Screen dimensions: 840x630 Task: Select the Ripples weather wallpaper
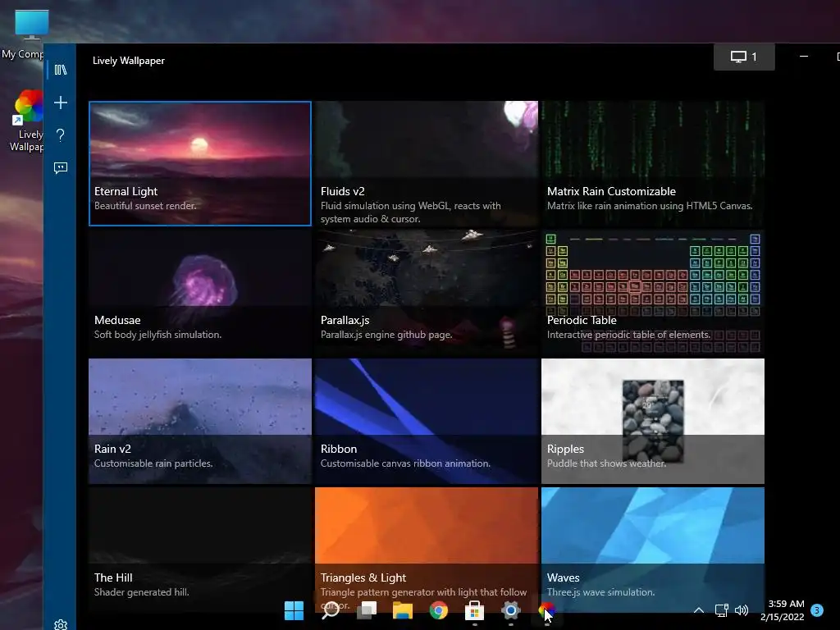(652, 421)
